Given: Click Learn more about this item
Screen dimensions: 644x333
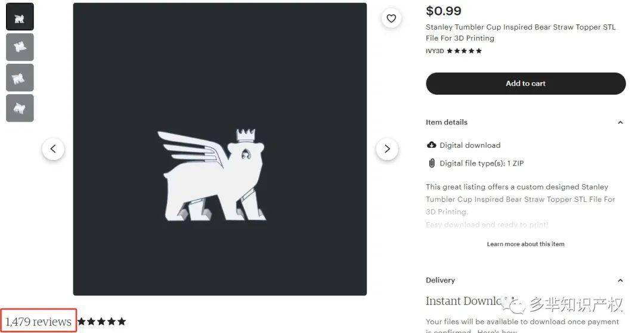Looking at the screenshot, I should tap(525, 244).
